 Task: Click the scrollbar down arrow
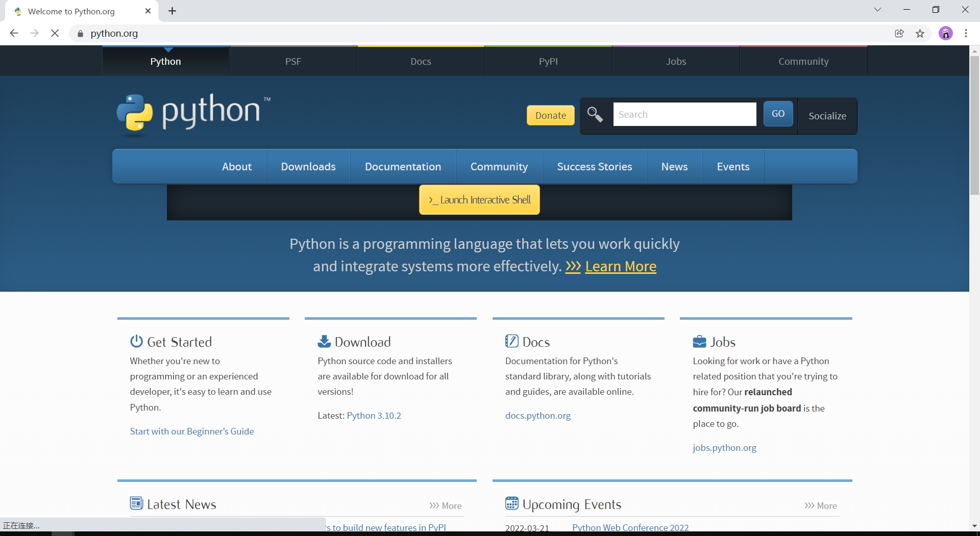pyautogui.click(x=974, y=526)
